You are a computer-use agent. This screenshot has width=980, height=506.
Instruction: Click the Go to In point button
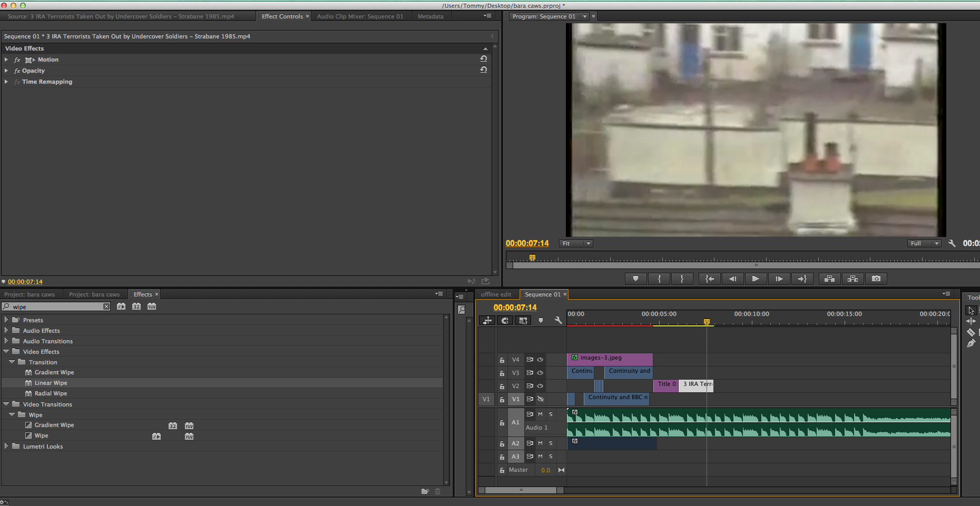click(x=710, y=279)
